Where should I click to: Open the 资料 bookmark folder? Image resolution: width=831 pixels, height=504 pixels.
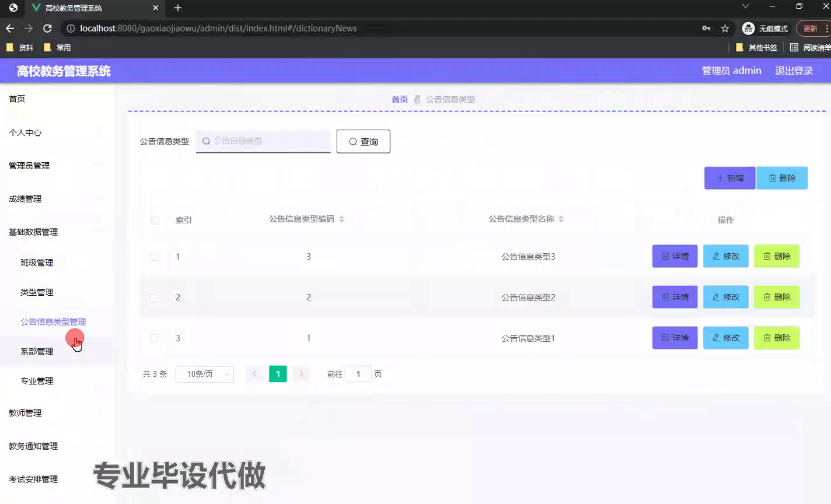coord(20,47)
